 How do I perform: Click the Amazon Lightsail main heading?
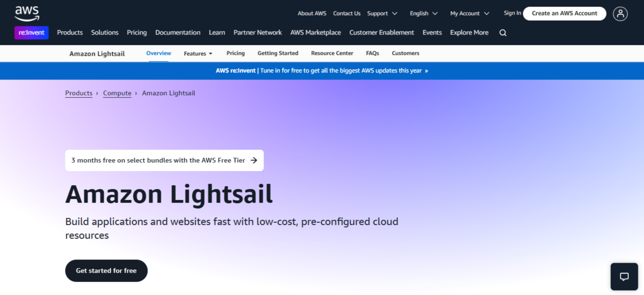169,194
